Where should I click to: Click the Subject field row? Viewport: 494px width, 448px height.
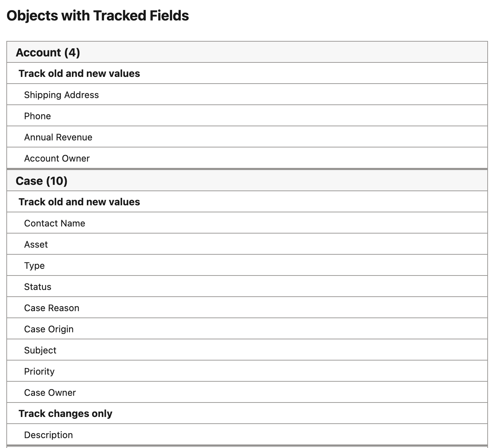(x=40, y=350)
